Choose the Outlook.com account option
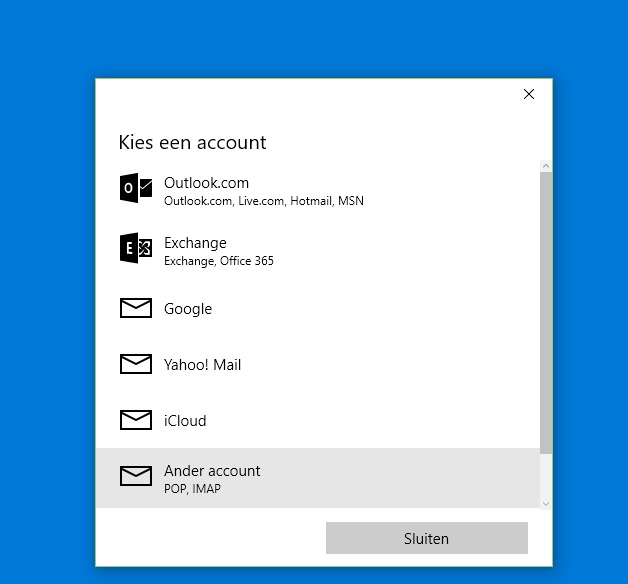Viewport: 628px width, 584px height. click(x=318, y=190)
